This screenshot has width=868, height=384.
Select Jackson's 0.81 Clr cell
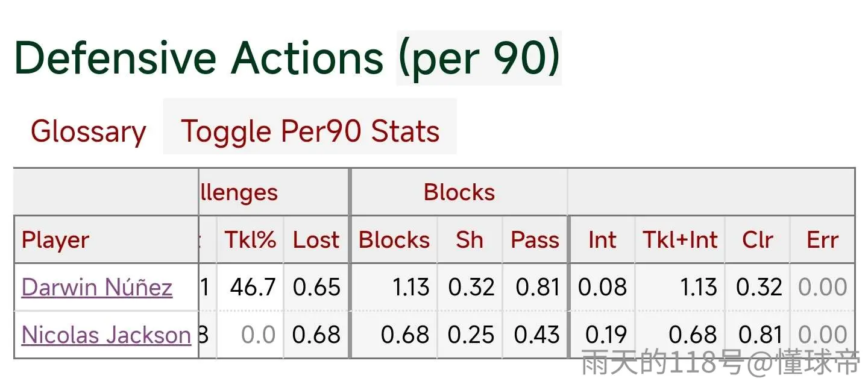pyautogui.click(x=758, y=335)
